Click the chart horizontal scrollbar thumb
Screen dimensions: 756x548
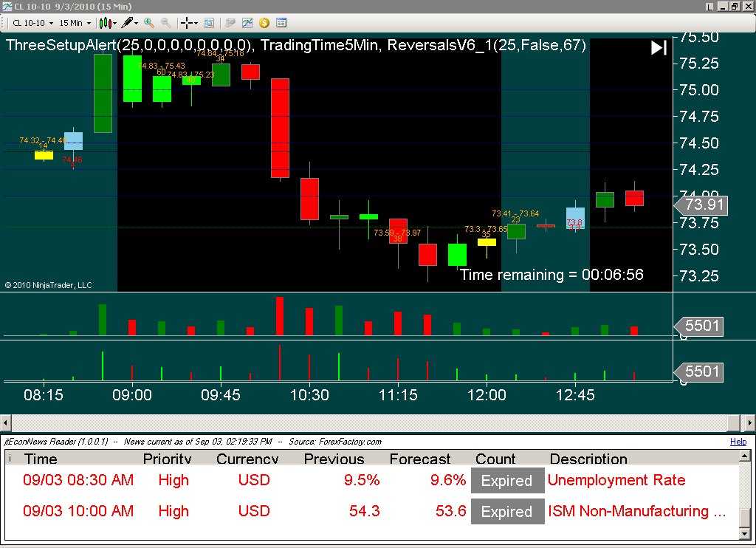(x=734, y=422)
